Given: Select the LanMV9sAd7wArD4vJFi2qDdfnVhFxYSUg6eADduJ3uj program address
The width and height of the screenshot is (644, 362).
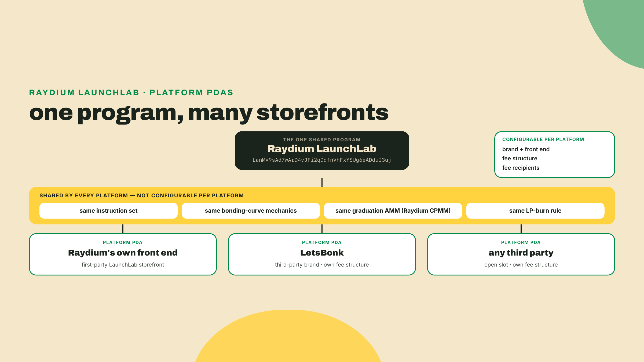Looking at the screenshot, I should pos(322,160).
